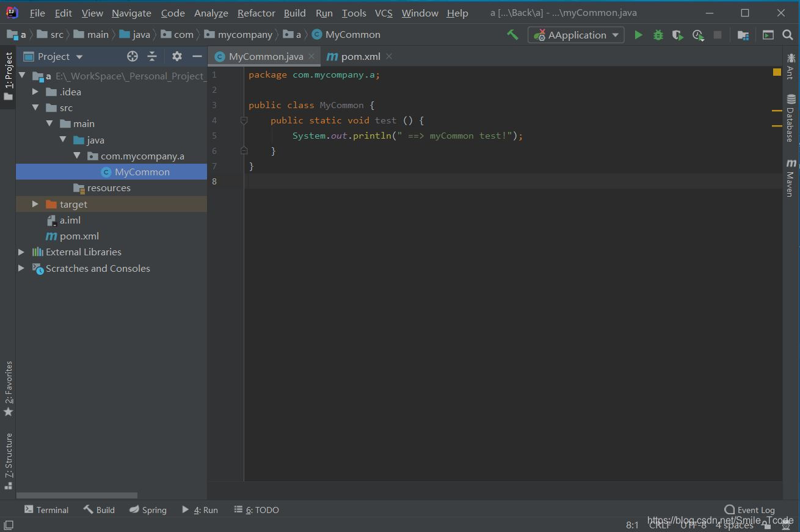The height and width of the screenshot is (532, 800).
Task: Open the File menu
Action: pyautogui.click(x=37, y=13)
